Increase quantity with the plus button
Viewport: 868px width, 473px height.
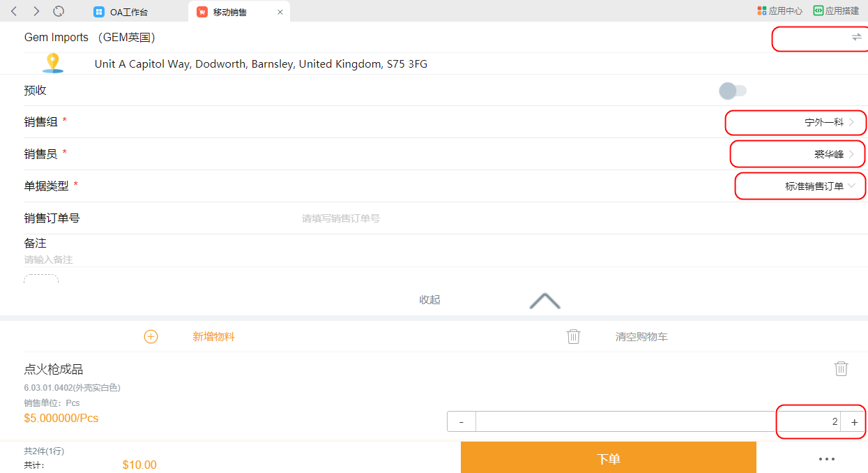click(854, 422)
